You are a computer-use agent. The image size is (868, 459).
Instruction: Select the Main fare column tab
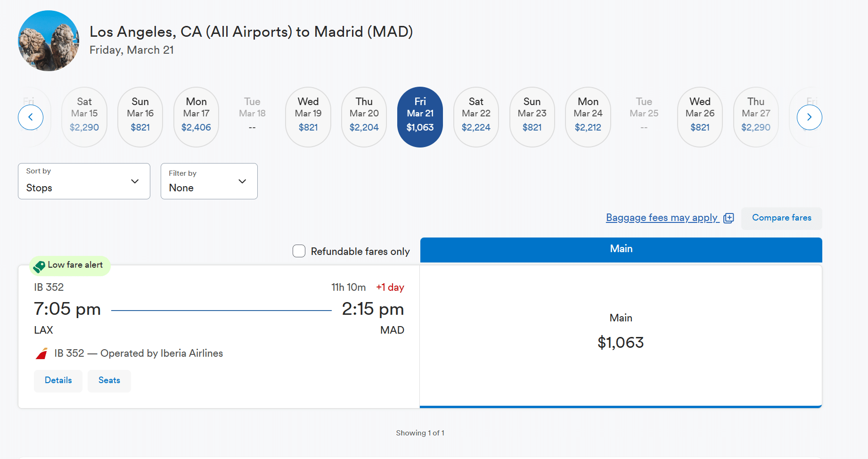[x=621, y=249]
